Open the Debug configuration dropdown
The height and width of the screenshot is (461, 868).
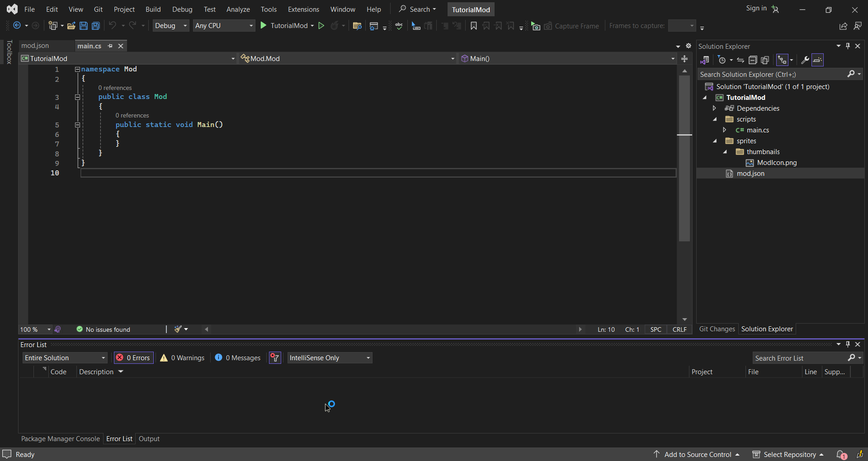(x=170, y=26)
